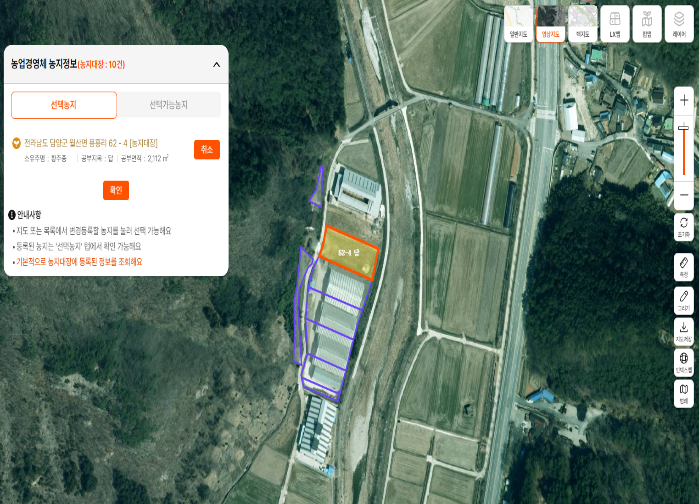The height and width of the screenshot is (504, 699).
Task: Select the 측정 measure tool
Action: coord(684,267)
